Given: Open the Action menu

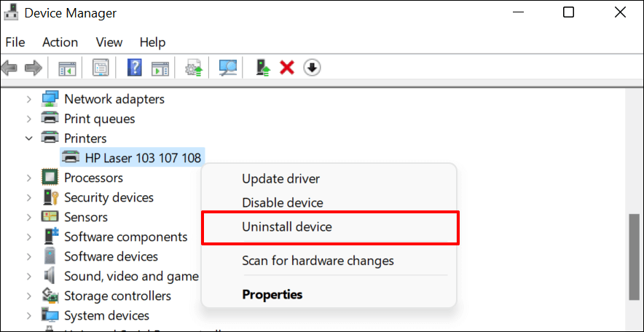Looking at the screenshot, I should pyautogui.click(x=60, y=42).
